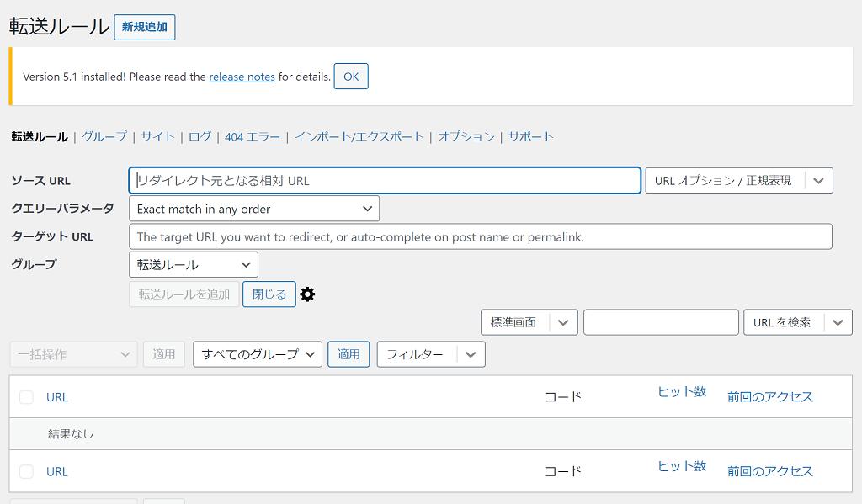862x504 pixels.
Task: Focus the ソース URL input field
Action: tap(385, 181)
